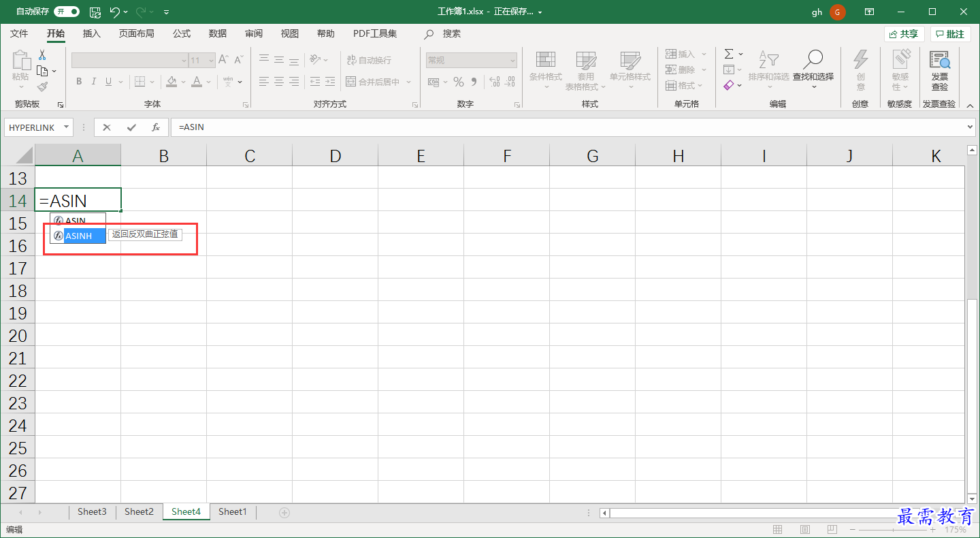980x538 pixels.
Task: Click the invoice check (发票查验) icon
Action: pyautogui.click(x=940, y=60)
